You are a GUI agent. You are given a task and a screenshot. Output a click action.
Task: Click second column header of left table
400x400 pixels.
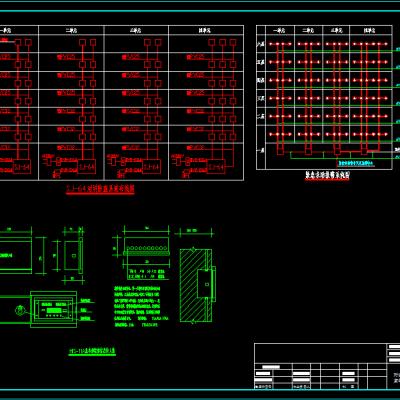click(x=71, y=30)
